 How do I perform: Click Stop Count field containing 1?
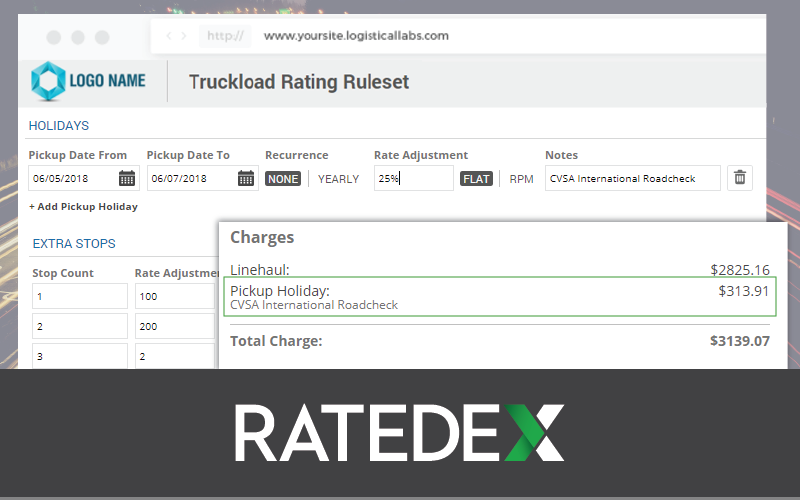click(x=80, y=296)
